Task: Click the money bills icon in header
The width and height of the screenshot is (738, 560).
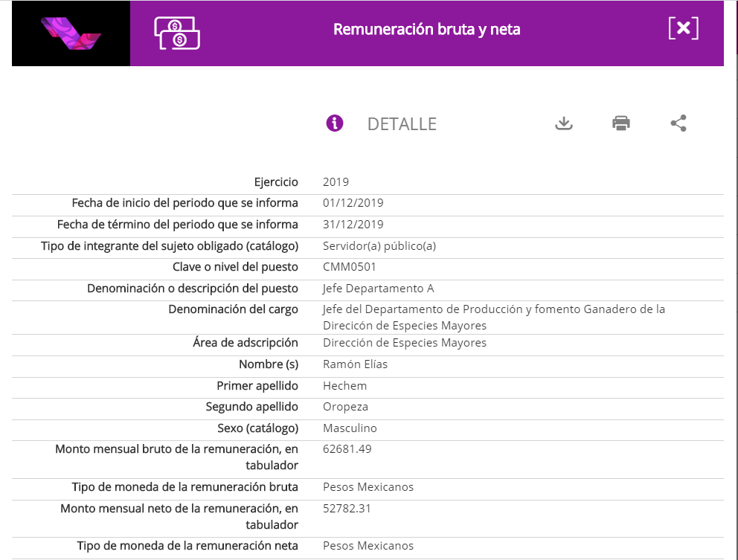Action: (177, 33)
